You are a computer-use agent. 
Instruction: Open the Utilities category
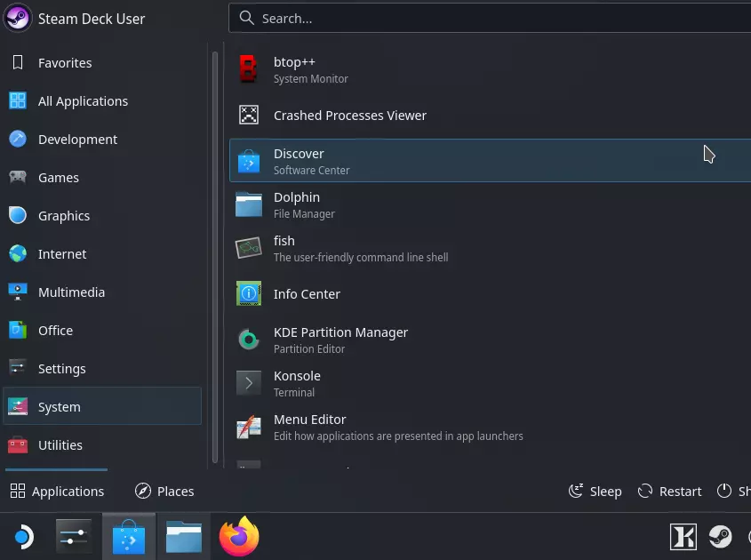[x=102, y=445]
